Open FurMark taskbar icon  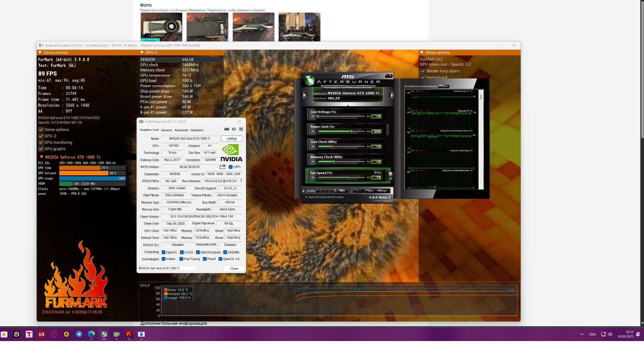[129, 334]
